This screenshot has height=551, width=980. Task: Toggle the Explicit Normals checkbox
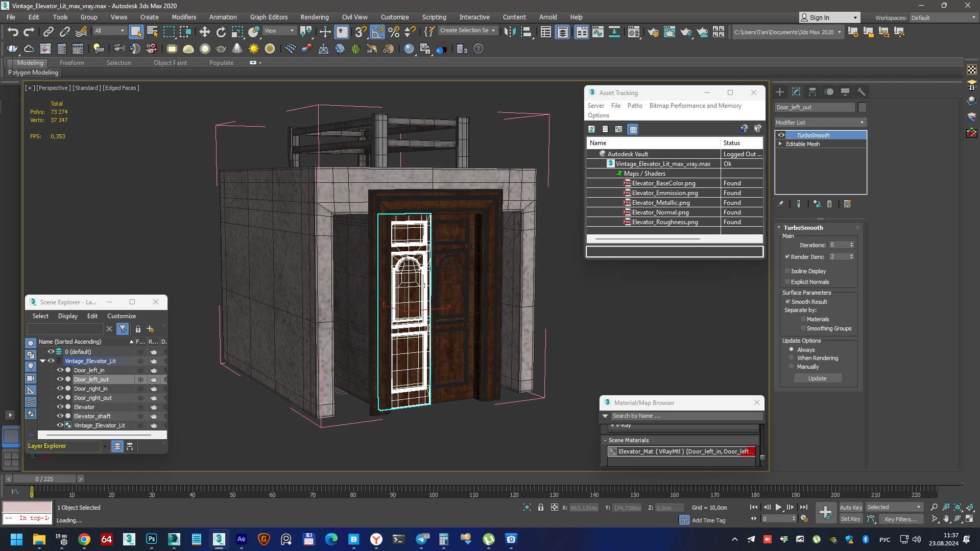787,282
